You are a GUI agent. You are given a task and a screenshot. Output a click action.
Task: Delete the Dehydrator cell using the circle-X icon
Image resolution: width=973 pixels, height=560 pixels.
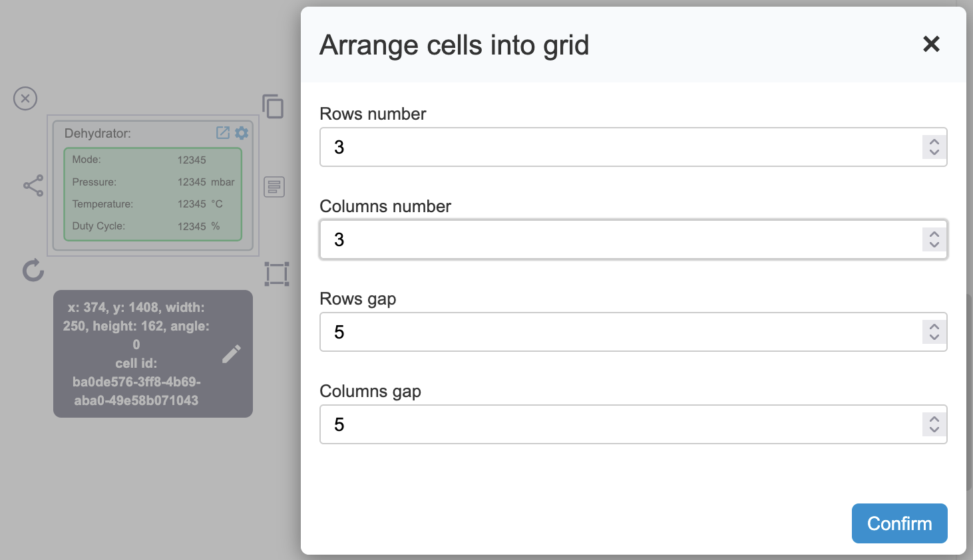25,98
